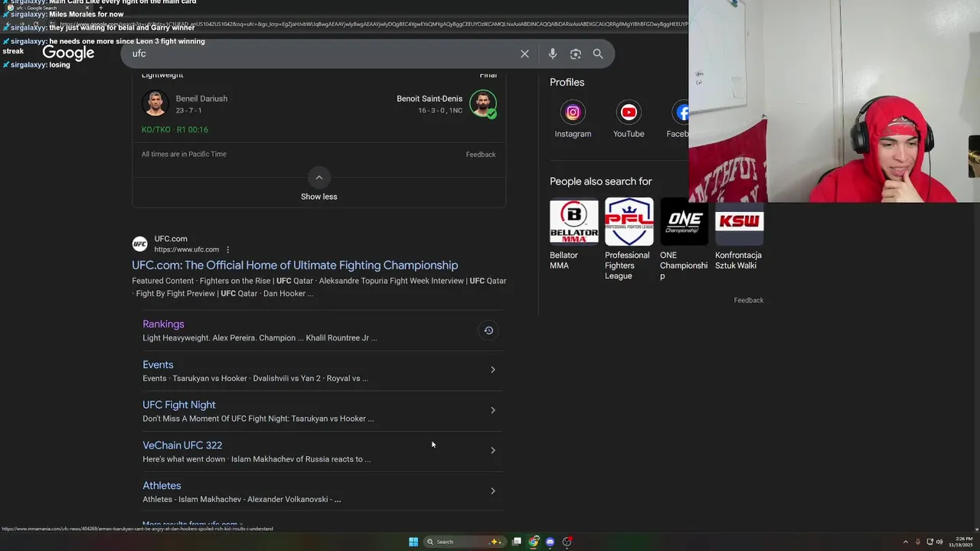Expand the Events sitelink chevron
The image size is (980, 551).
coord(493,370)
